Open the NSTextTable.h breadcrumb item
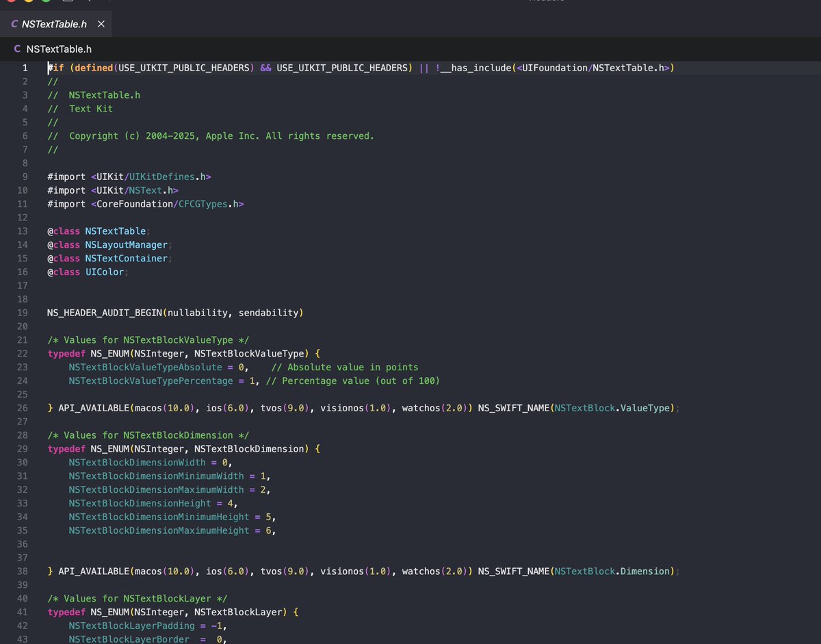 pyautogui.click(x=59, y=49)
